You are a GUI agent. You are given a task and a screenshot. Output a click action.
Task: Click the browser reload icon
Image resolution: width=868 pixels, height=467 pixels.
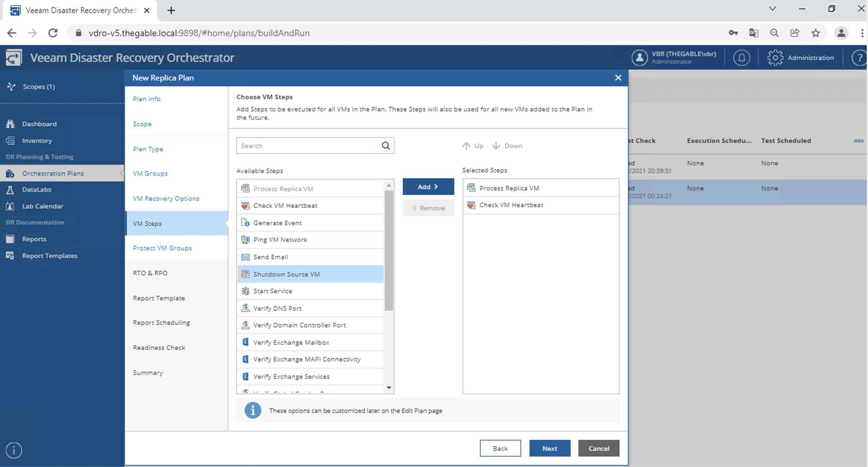53,33
